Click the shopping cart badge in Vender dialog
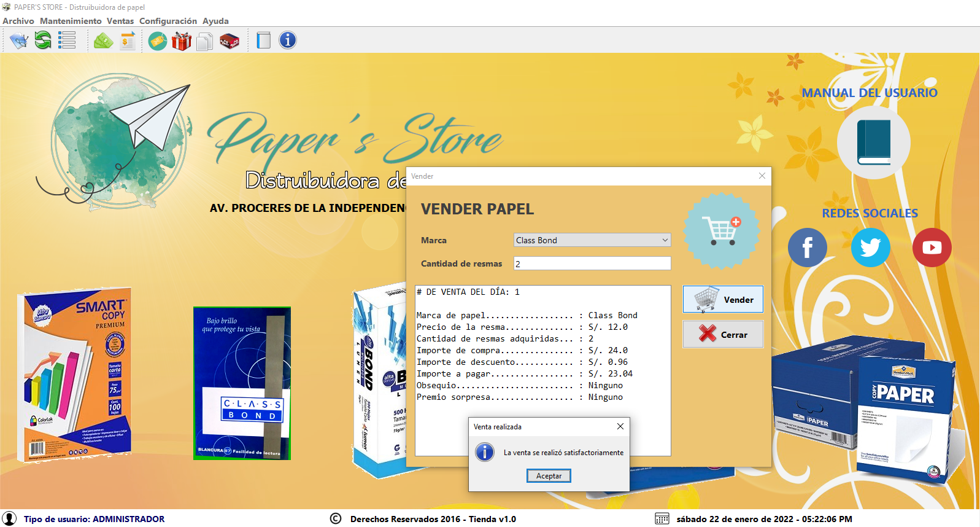Image resolution: width=980 pixels, height=527 pixels. [x=722, y=231]
